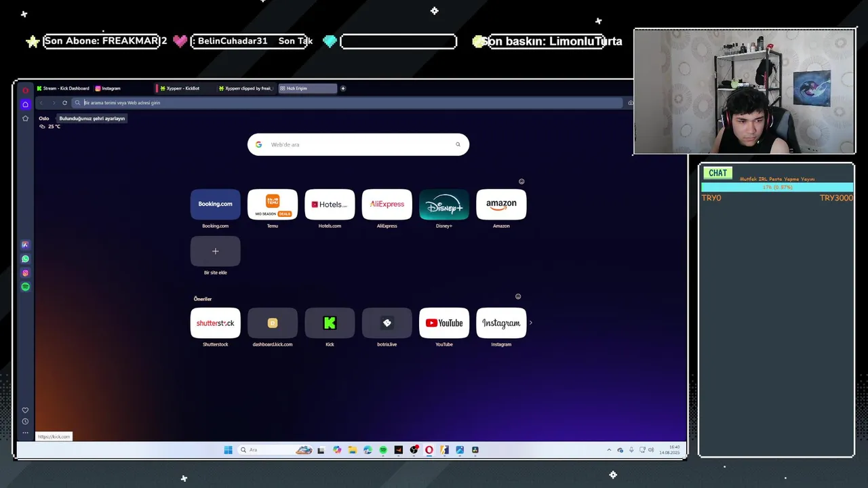
Task: Open the Disney+ speed dial tile
Action: tap(444, 204)
